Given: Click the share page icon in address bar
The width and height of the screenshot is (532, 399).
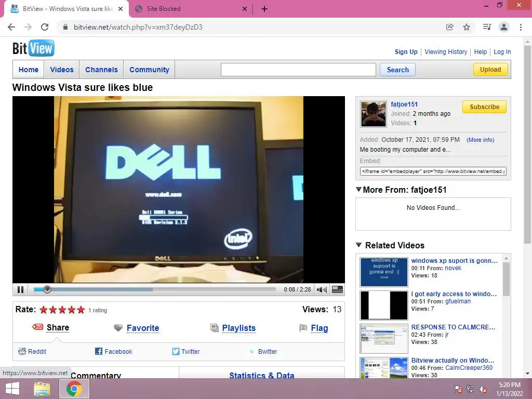Looking at the screenshot, I should click(x=449, y=27).
